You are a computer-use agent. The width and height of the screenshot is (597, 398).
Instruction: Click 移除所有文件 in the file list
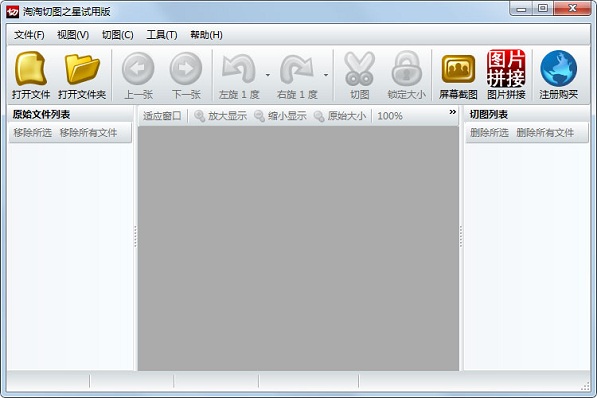point(88,133)
